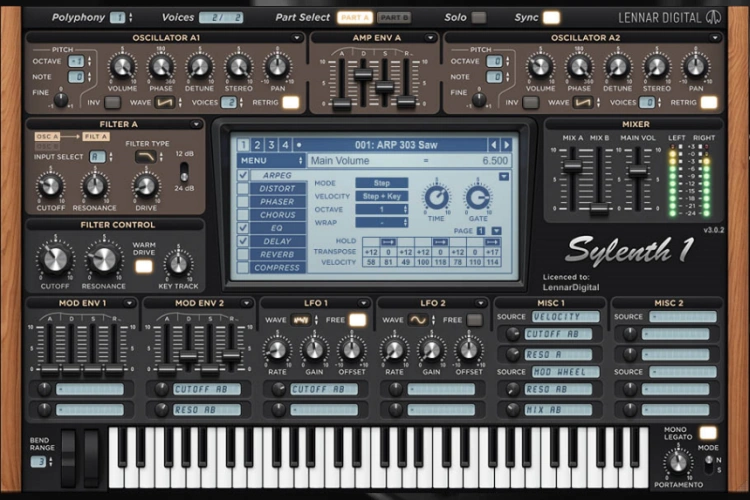750x500 pixels.
Task: Click the Portamento knob
Action: [x=678, y=462]
